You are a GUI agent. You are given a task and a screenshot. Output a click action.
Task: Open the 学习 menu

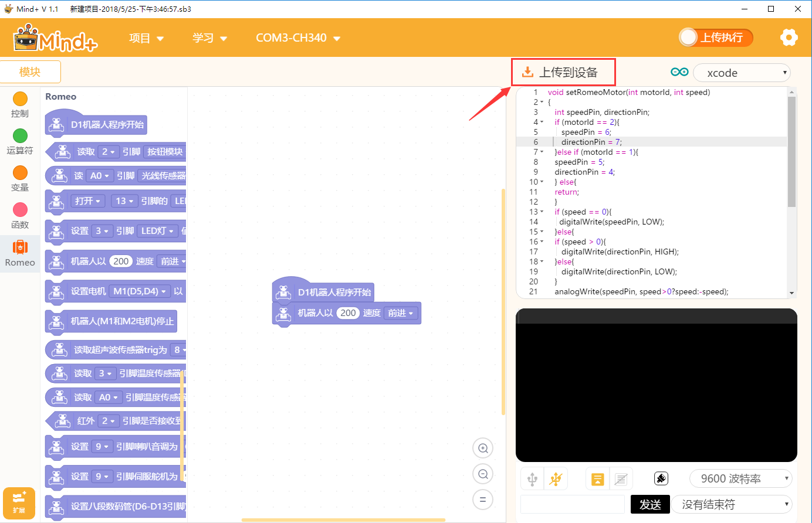(209, 38)
